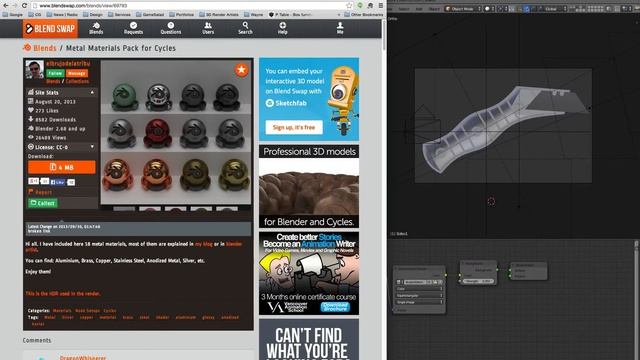Open the Me profile icon

pyautogui.click(x=340, y=28)
